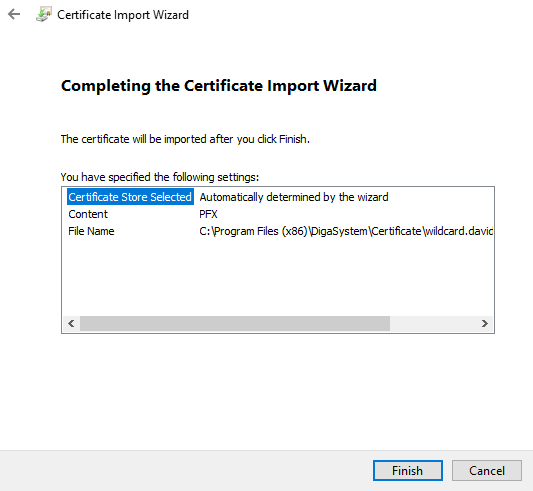
Task: Click the Certificate Import Wizard icon
Action: (x=44, y=14)
